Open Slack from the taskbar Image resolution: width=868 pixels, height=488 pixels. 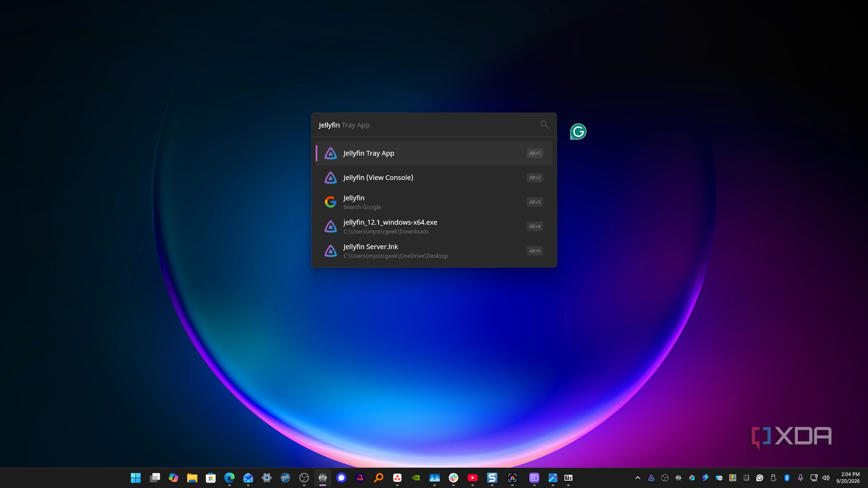[x=454, y=478]
